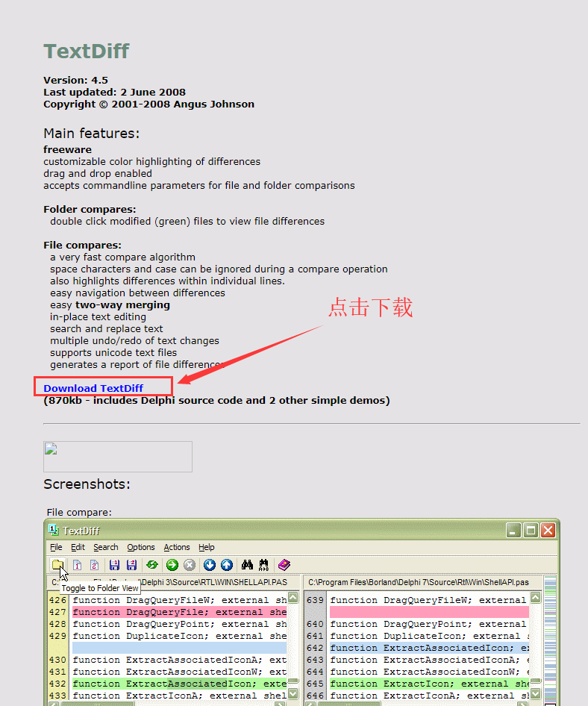This screenshot has height=706, width=588.
Task: Click the right pane scroll-down arrow
Action: click(535, 694)
